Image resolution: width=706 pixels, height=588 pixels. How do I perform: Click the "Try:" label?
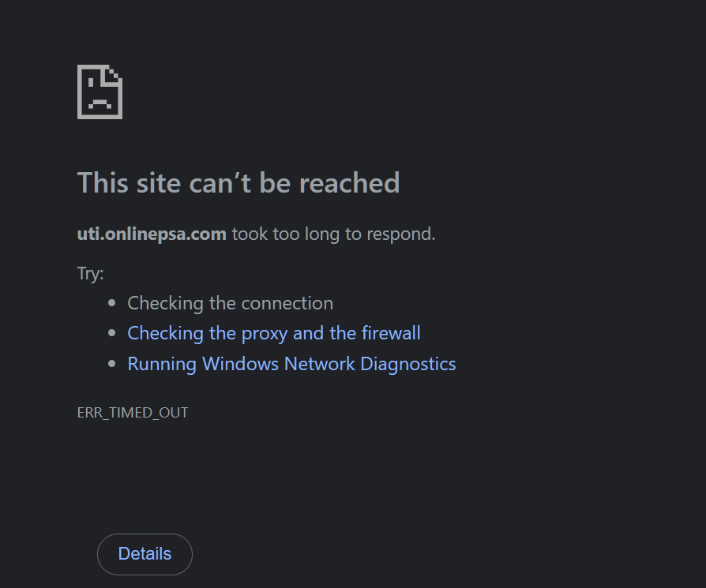(91, 274)
